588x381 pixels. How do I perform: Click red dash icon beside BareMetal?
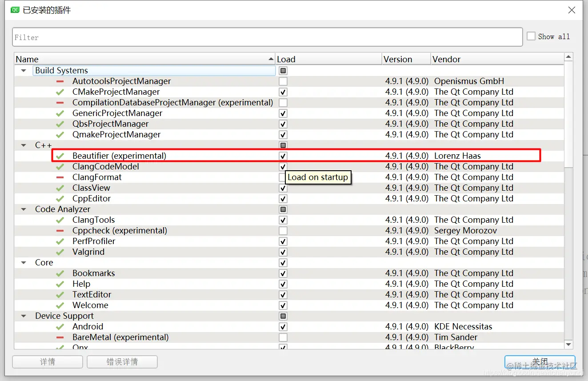tap(60, 337)
